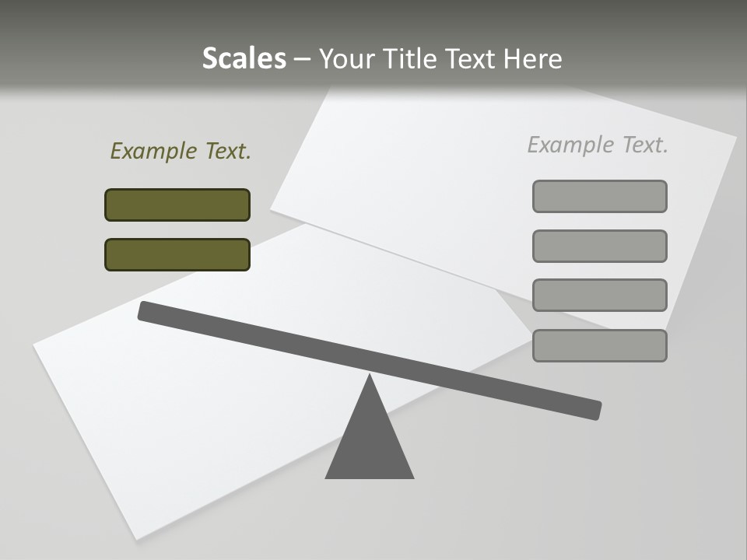Select the "Your Title Text Here" text
Image resolution: width=747 pixels, height=560 pixels.
click(440, 59)
